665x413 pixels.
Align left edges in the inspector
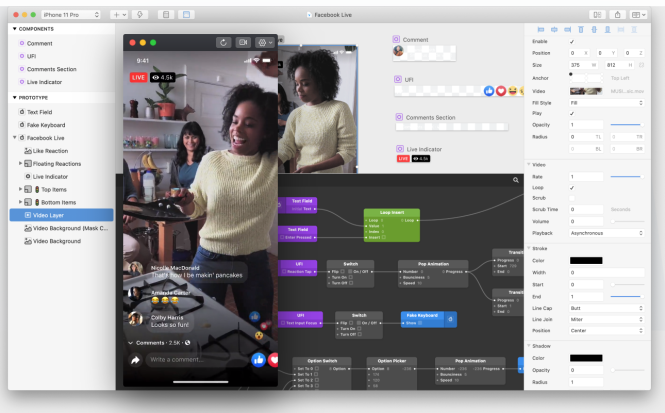(x=541, y=30)
